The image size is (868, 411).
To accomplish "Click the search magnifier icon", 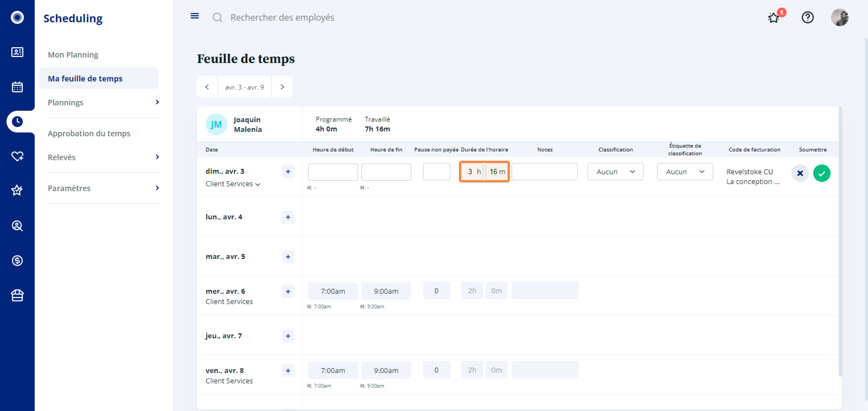I will coord(217,17).
